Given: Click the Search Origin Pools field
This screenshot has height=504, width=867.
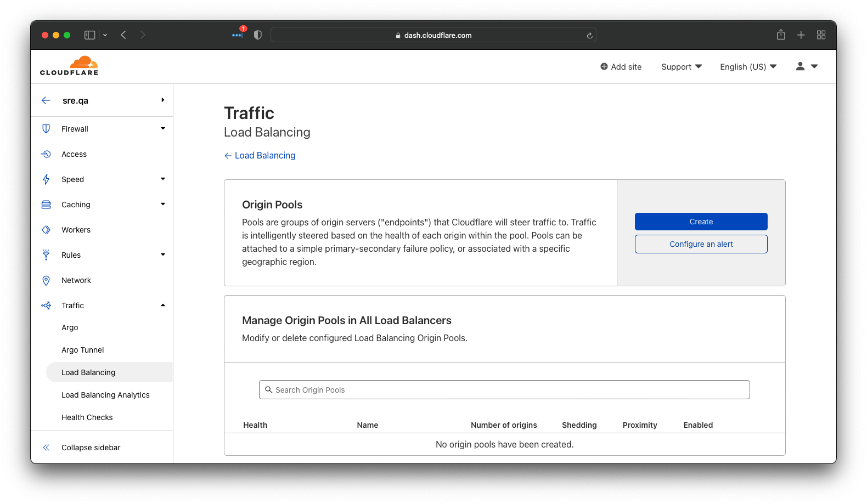Looking at the screenshot, I should coord(504,390).
